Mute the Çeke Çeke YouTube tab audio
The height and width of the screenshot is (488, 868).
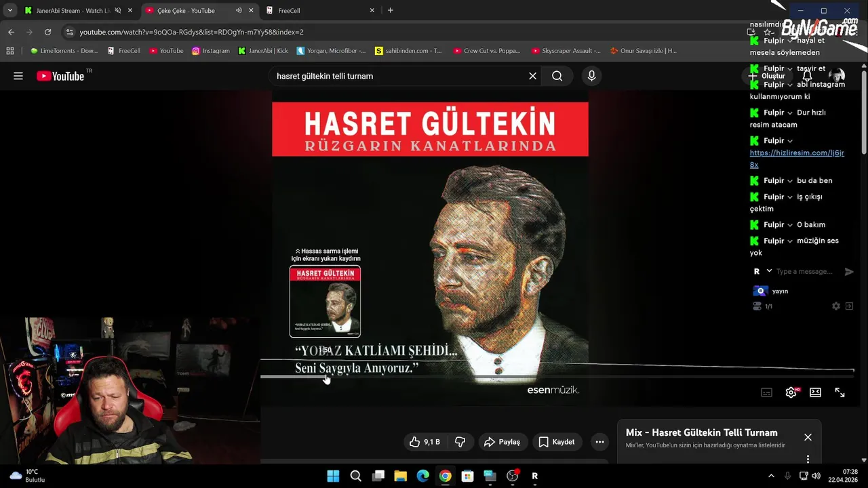click(239, 10)
